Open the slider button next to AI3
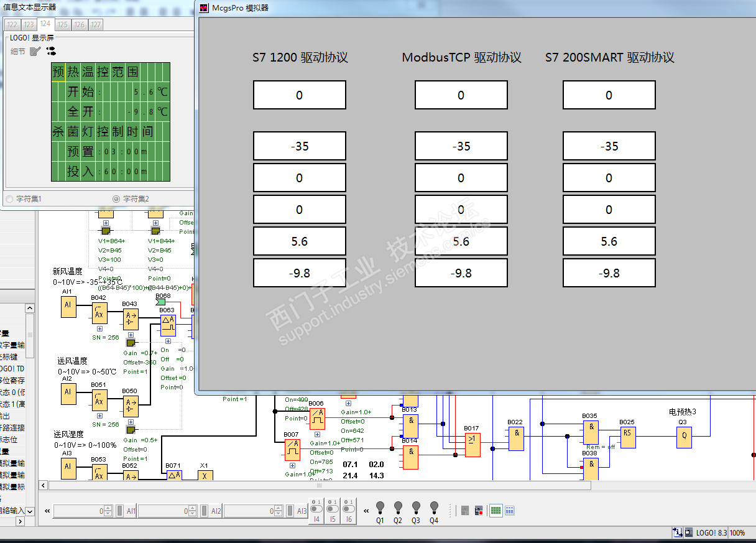Image resolution: width=756 pixels, height=543 pixels. (x=290, y=511)
